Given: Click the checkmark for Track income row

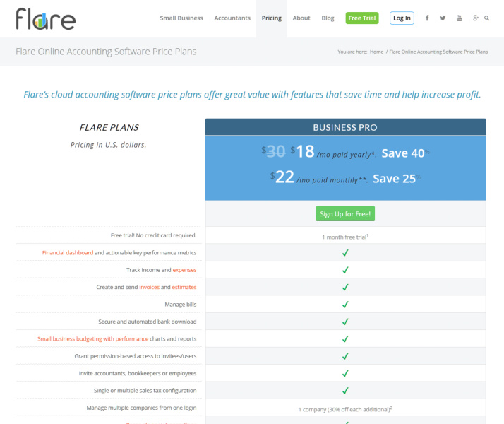Looking at the screenshot, I should click(x=345, y=270).
